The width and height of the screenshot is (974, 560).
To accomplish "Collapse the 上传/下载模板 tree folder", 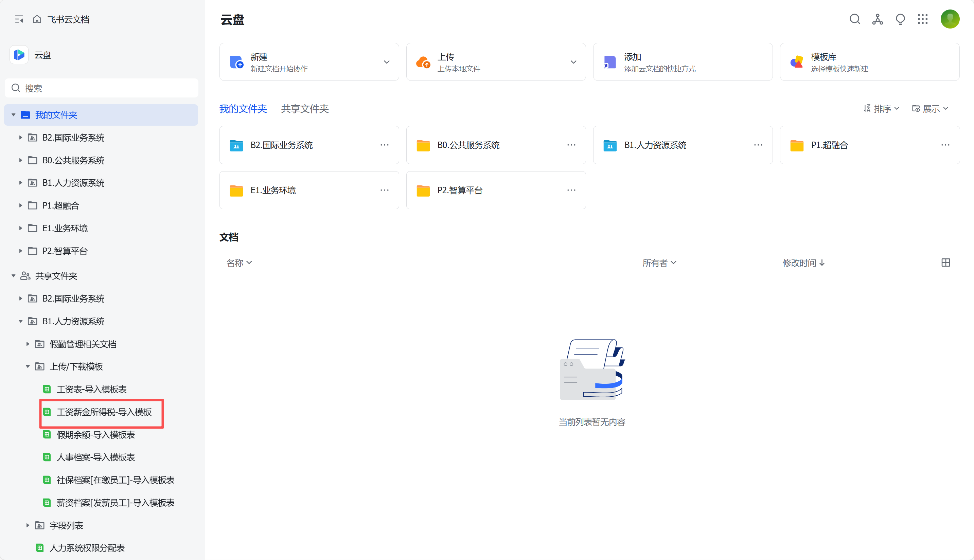I will coord(28,366).
